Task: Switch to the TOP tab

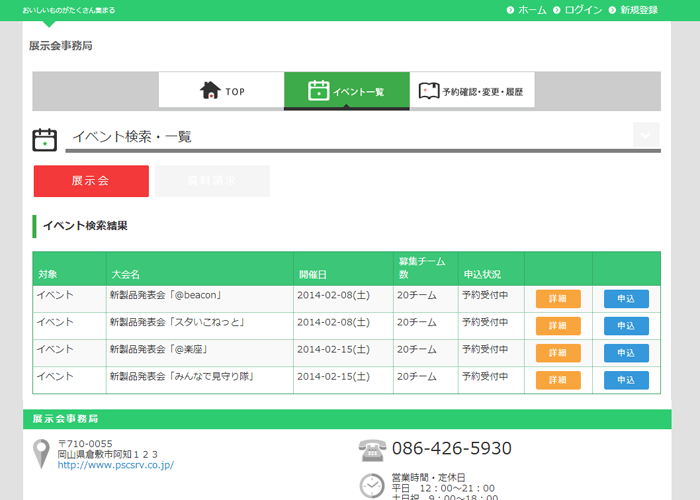Action: pos(222,91)
